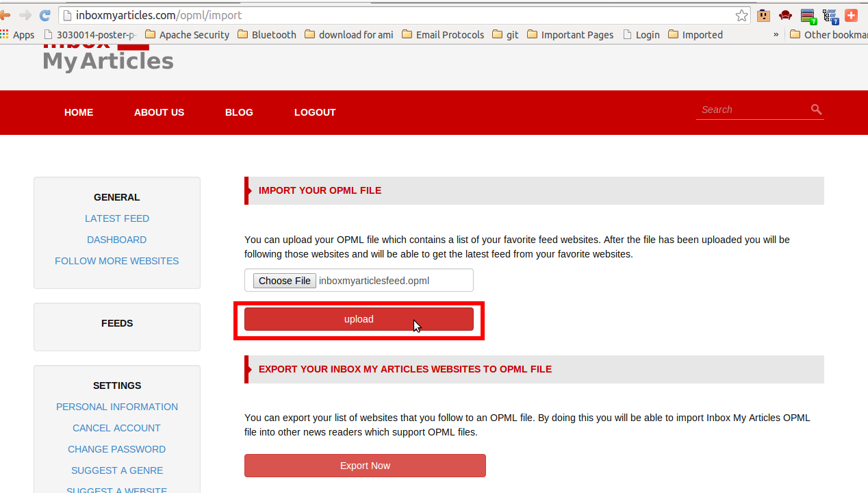Click the Inbox My Articles logo
Viewport: 868px width, 493px height.
point(108,60)
